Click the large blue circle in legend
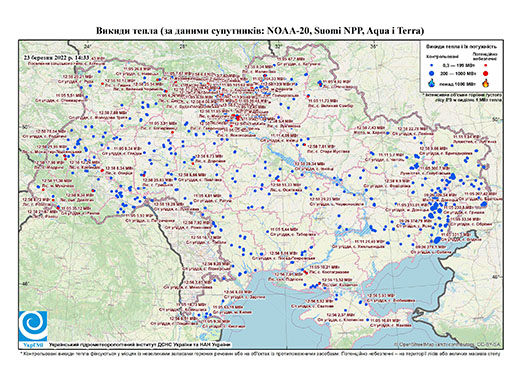This screenshot has height=368, width=520. coord(432,73)
